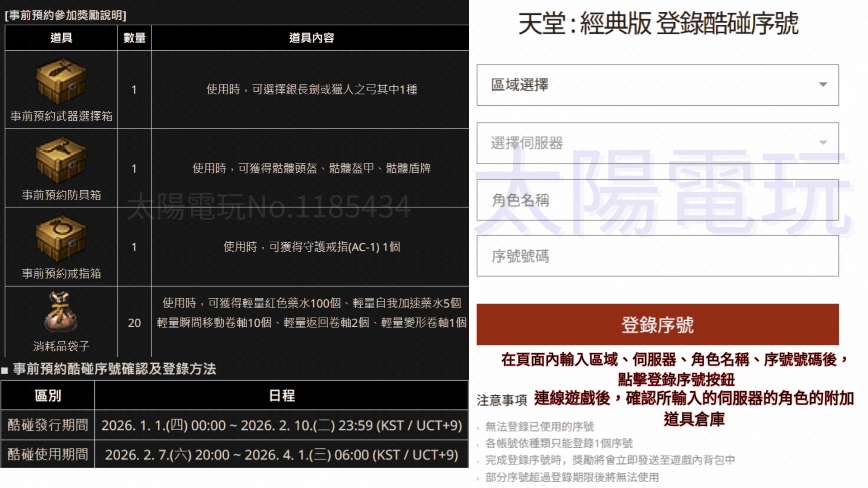Click the 消耗品袋子 item label
This screenshot has width=868, height=488.
pyautogui.click(x=61, y=347)
